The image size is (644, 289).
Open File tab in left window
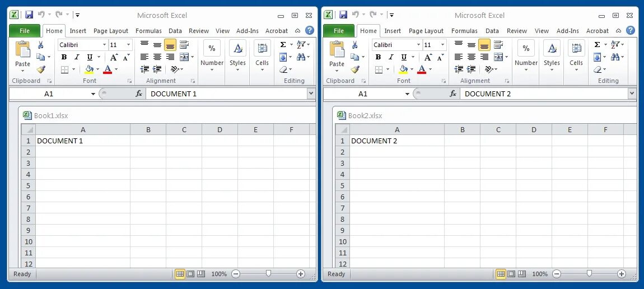pyautogui.click(x=25, y=31)
